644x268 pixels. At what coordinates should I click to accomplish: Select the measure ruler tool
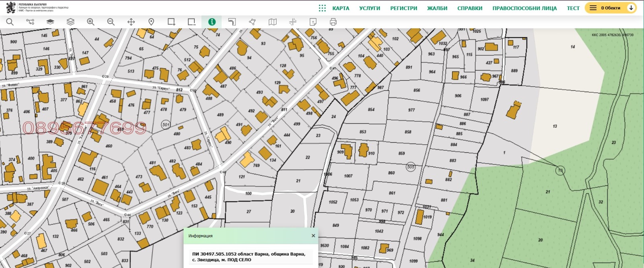pos(232,22)
